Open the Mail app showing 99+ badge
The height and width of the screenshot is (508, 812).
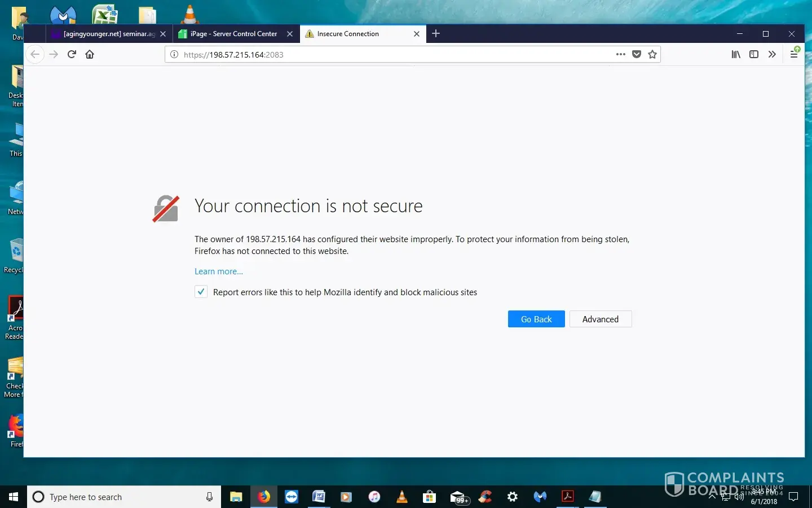tap(458, 497)
